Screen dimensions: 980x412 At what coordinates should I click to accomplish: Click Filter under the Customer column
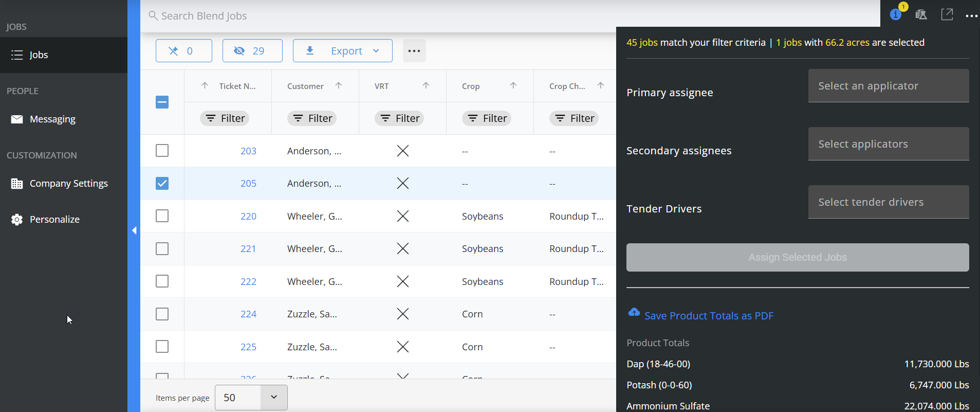tap(312, 118)
